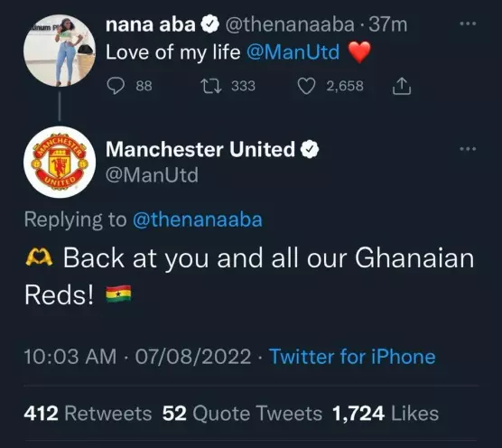View the 412 Retweets list
This screenshot has width=502, height=448.
pyautogui.click(x=88, y=413)
